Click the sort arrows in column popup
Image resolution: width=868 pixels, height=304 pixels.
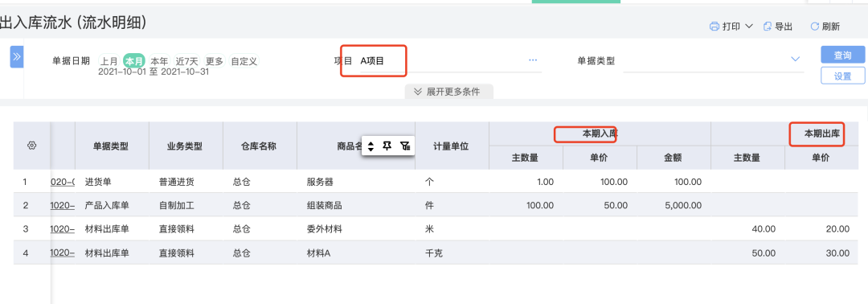(x=371, y=146)
